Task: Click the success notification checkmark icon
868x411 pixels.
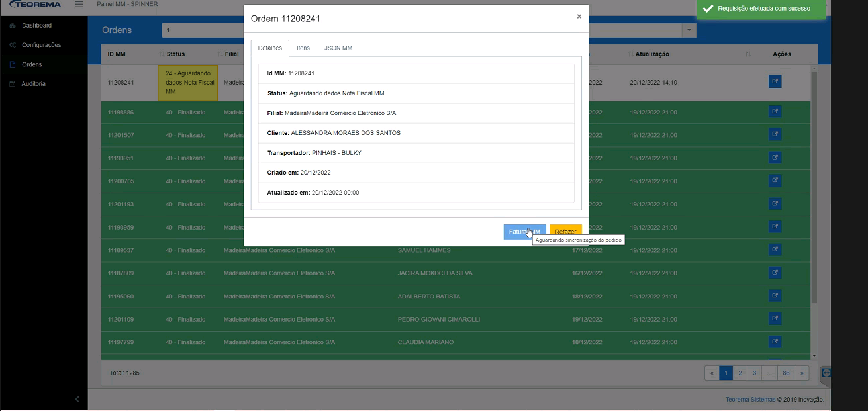Action: 708,9
